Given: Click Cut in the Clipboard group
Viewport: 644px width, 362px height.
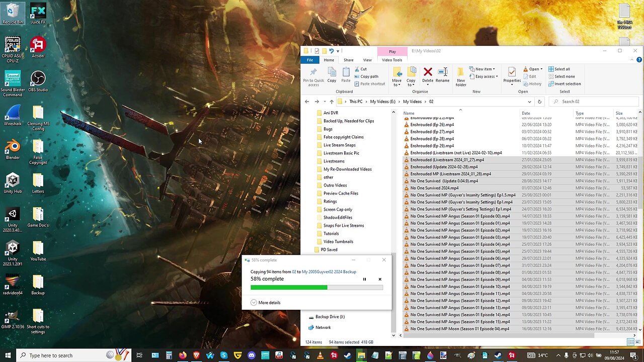Looking at the screenshot, I should coord(360,69).
